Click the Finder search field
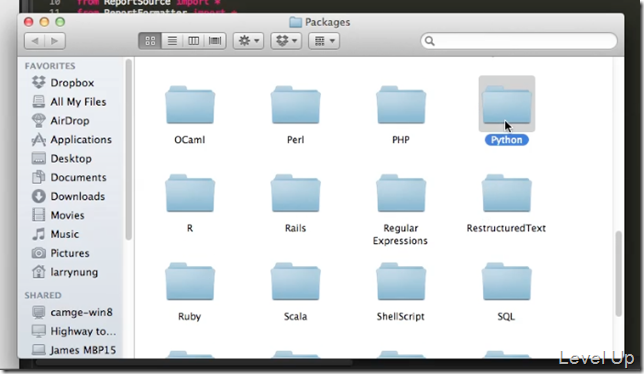The height and width of the screenshot is (374, 644). (x=519, y=41)
